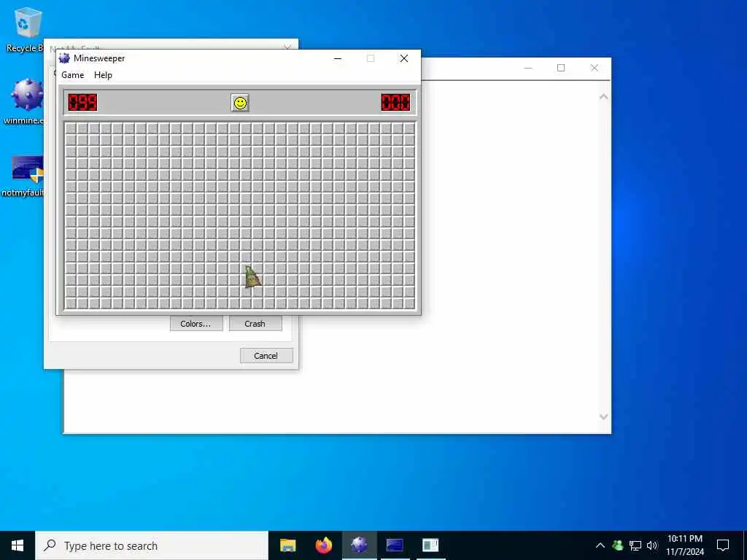
Task: Click the bottom-right cell of the minefield
Action: (409, 303)
